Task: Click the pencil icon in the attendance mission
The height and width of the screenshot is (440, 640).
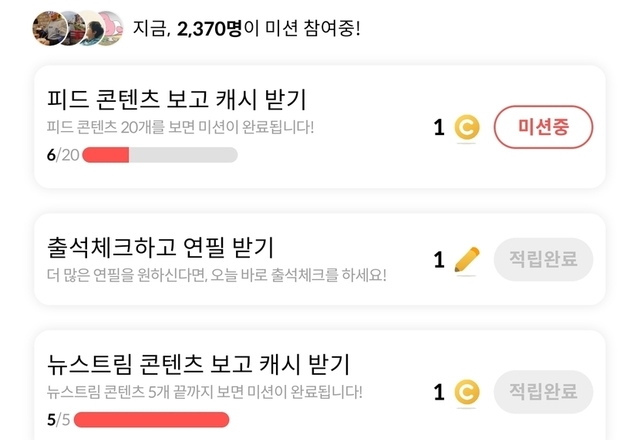Action: coord(466,260)
